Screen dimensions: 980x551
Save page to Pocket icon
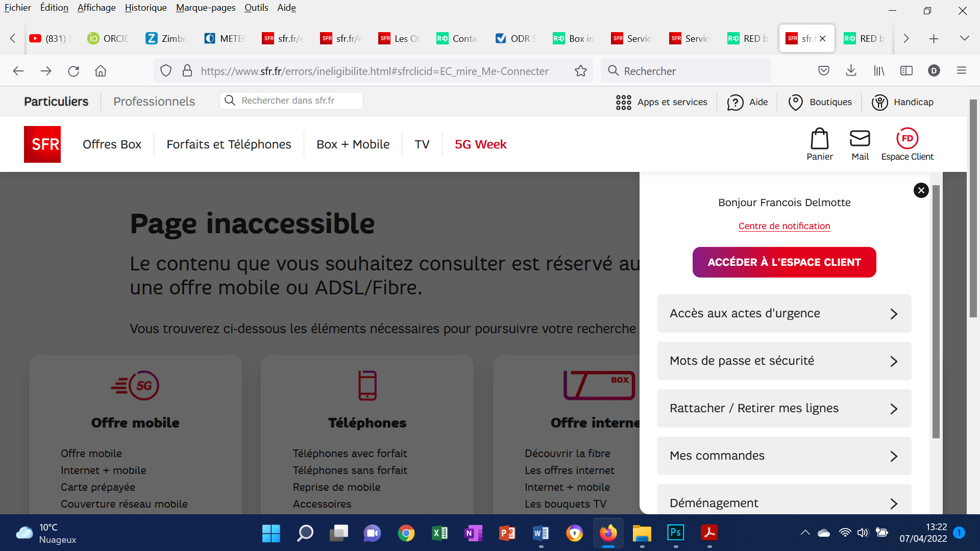pyautogui.click(x=823, y=71)
